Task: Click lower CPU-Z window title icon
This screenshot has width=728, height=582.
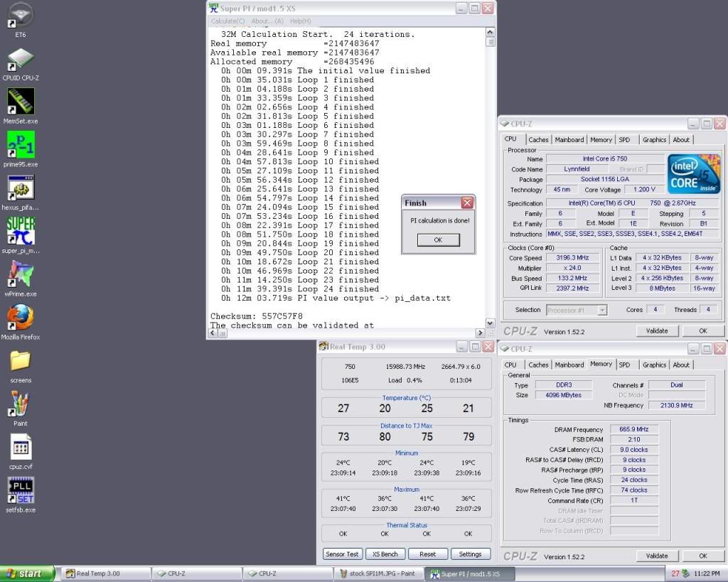Action: (505, 348)
